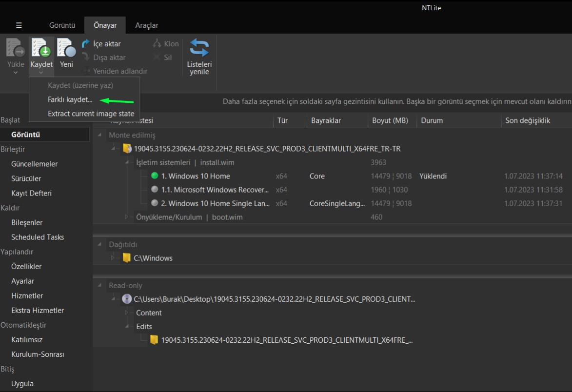Click the Kaydet preset icon

point(41,48)
